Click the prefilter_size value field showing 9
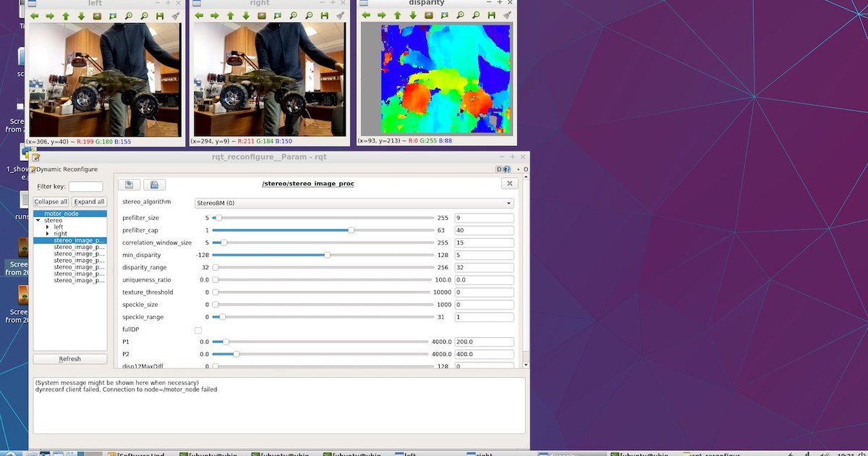 [x=484, y=218]
